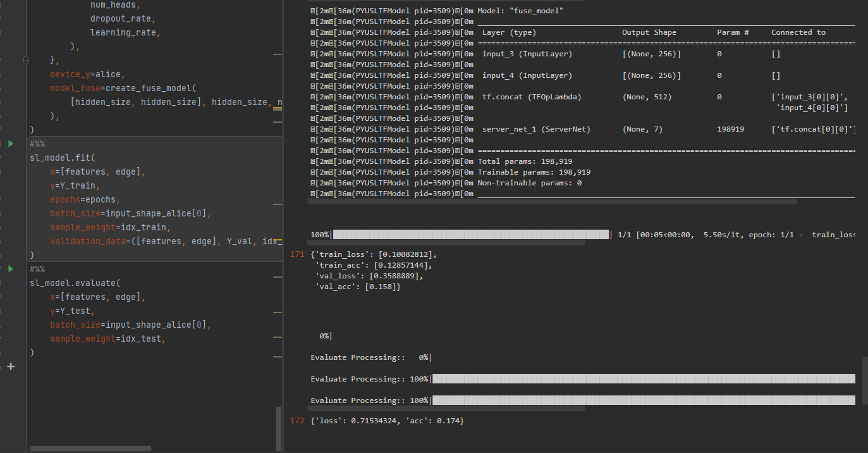This screenshot has width=868, height=453.
Task: Click the 'learning_rate,' code line
Action: click(x=125, y=32)
